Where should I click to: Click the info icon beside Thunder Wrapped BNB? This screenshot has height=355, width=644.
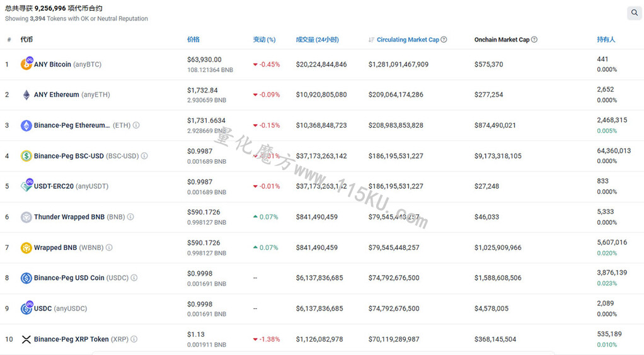point(130,217)
